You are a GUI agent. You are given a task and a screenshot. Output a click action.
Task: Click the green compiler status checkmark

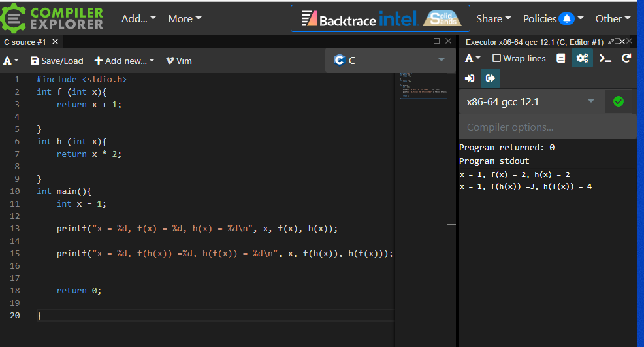[618, 101]
